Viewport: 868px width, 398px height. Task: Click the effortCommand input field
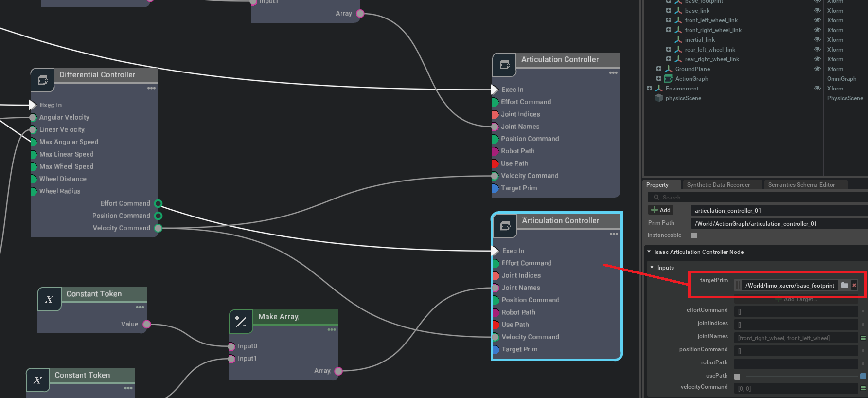796,311
